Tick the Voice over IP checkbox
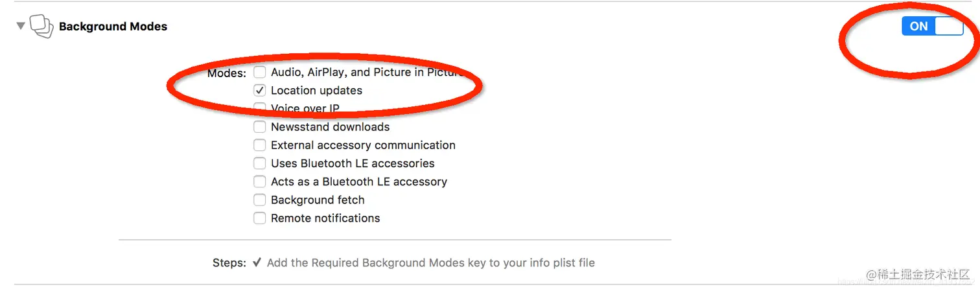Viewport: 980px width, 291px height. point(259,108)
